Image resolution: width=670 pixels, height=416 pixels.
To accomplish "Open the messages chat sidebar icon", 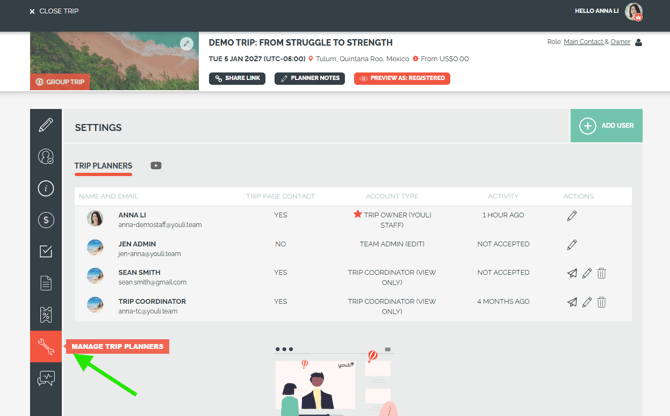I will pos(46,379).
